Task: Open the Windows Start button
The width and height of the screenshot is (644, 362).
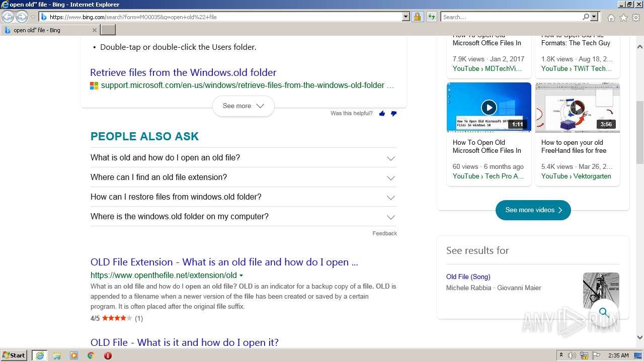Action: [x=14, y=355]
